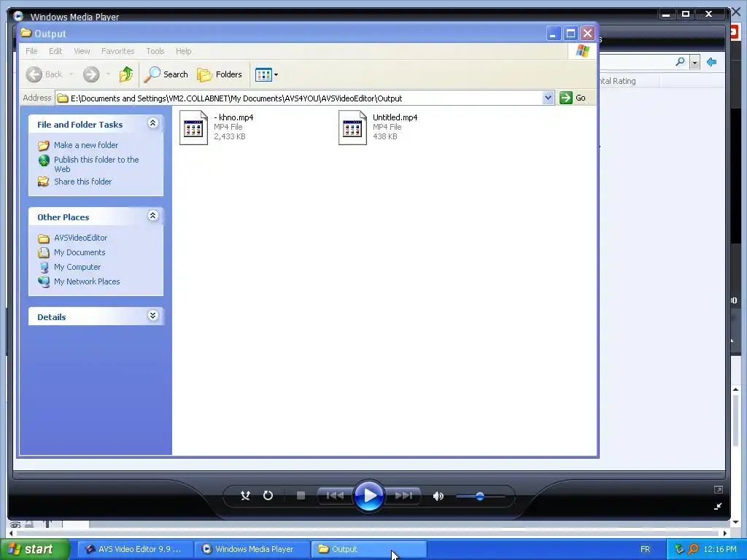Expand the Address bar dropdown

click(x=548, y=98)
